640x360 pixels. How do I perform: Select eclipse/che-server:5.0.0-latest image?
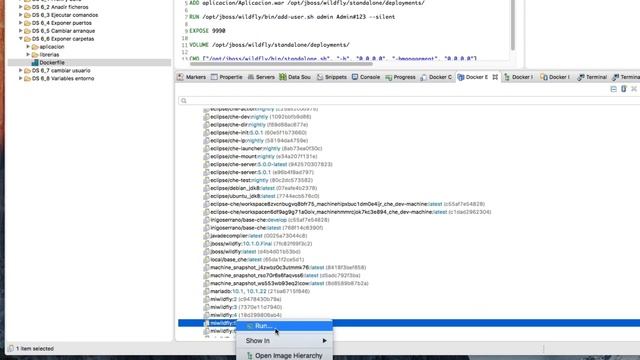tap(271, 164)
